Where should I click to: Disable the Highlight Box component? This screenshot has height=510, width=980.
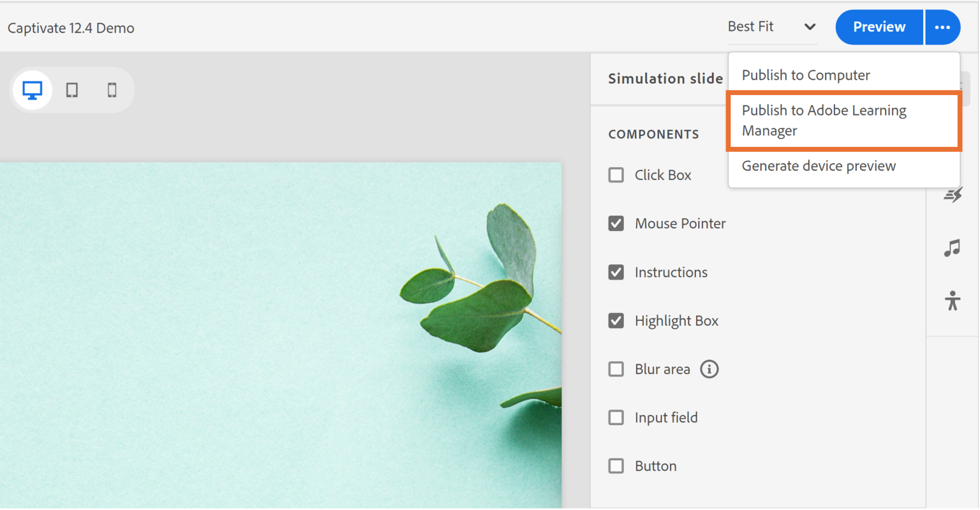tap(616, 320)
